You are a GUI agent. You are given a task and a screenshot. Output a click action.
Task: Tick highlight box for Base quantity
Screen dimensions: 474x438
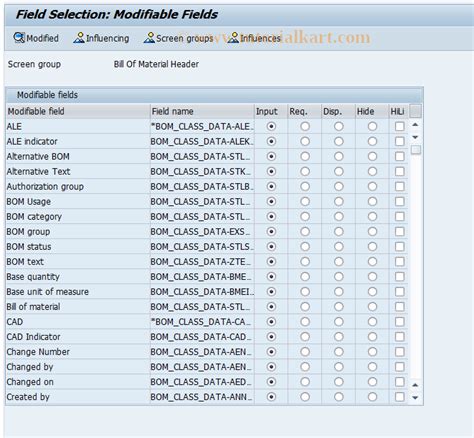[399, 277]
